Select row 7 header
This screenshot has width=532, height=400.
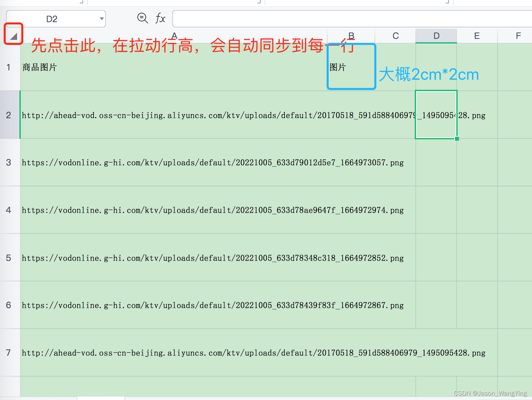point(10,353)
